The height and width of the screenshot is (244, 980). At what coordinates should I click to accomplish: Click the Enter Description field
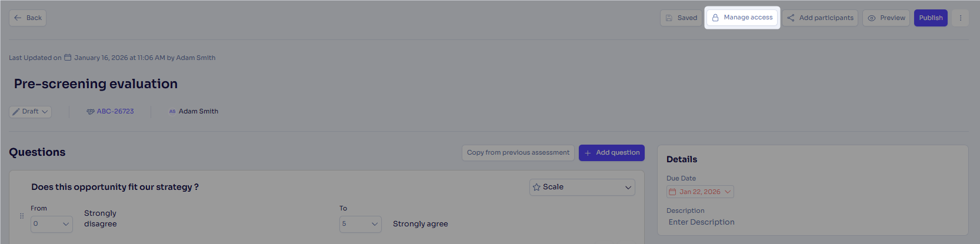(702, 222)
